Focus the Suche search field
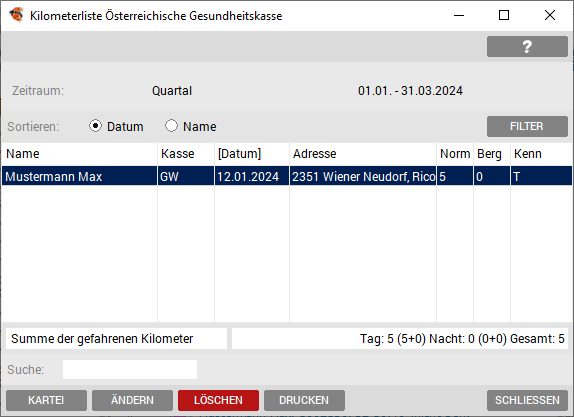Screen dimensions: 574x417 [x=130, y=369]
